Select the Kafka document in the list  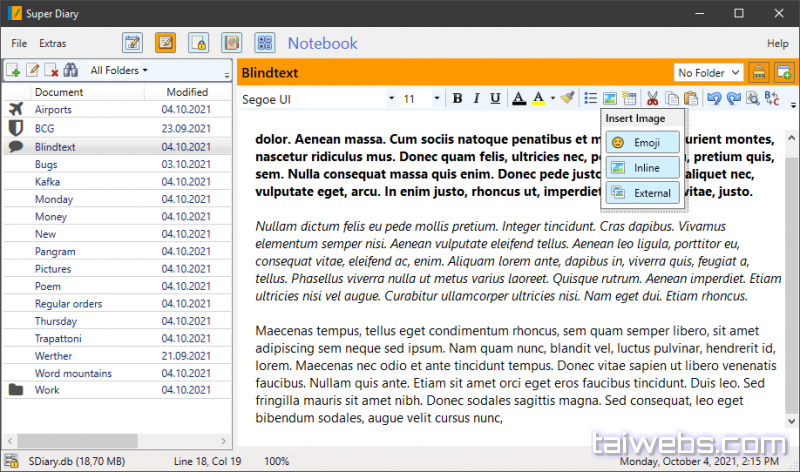[47, 181]
